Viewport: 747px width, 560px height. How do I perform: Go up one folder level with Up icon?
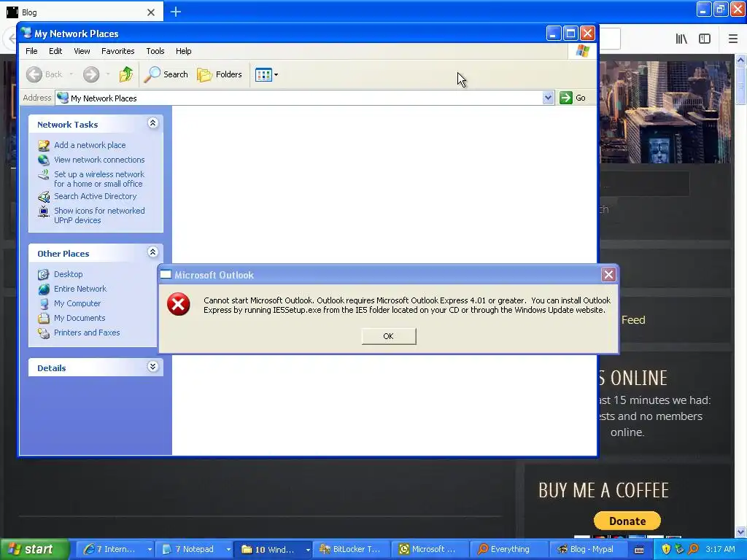pos(125,74)
